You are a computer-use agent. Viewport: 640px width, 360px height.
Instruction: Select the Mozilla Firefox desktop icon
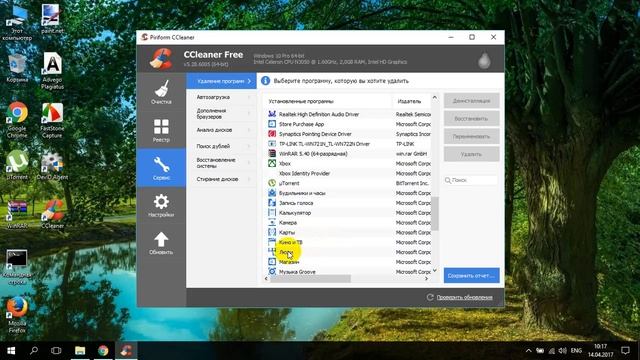pos(17,315)
